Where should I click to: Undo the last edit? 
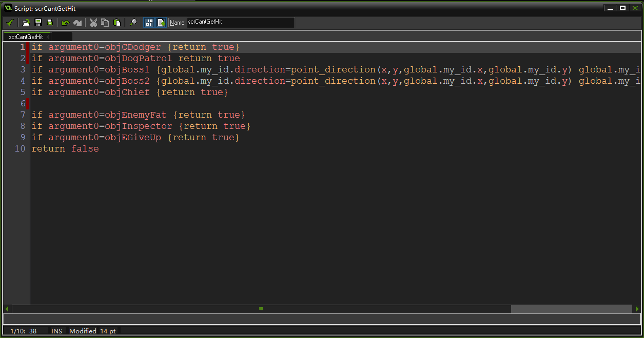(65, 23)
